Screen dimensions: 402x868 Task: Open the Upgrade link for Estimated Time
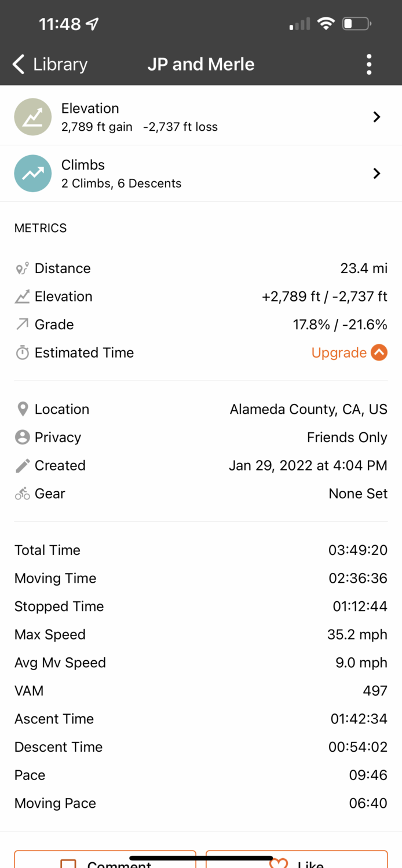tap(339, 352)
